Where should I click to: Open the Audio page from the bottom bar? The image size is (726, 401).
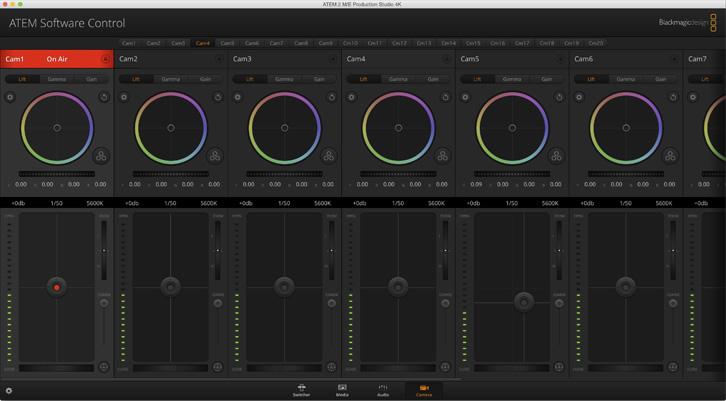382,390
